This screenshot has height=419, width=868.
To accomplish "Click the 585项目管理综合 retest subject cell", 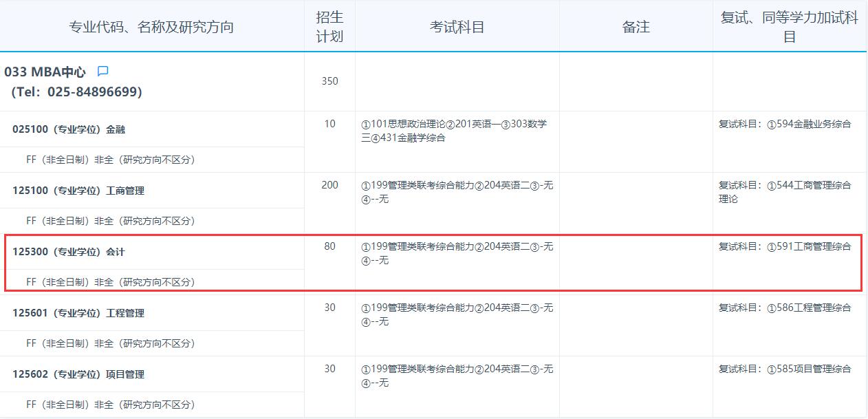I will pos(785,369).
